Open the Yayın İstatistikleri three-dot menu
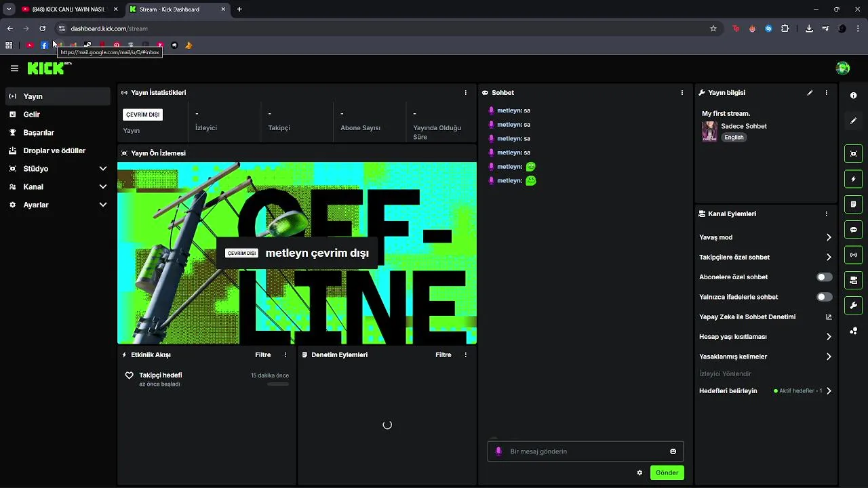 pyautogui.click(x=465, y=93)
